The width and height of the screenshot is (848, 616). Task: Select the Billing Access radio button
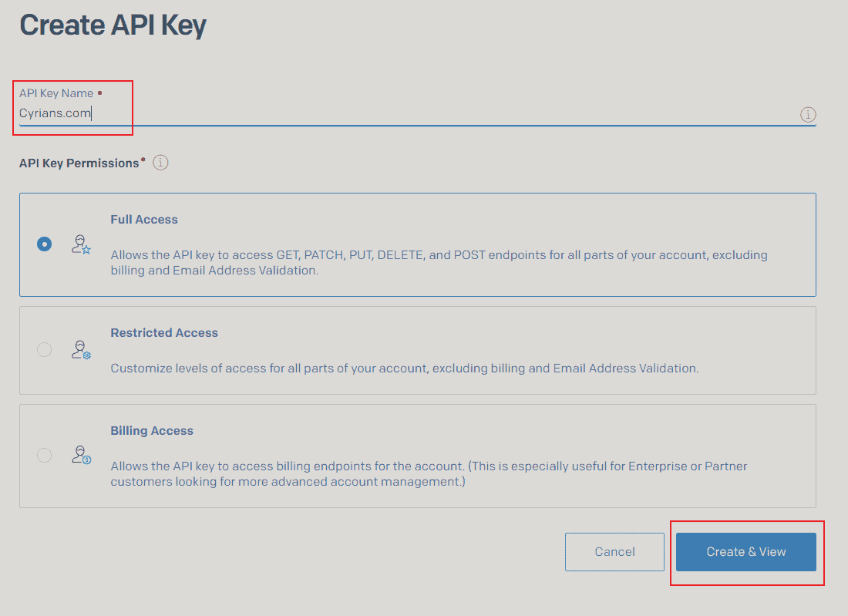[x=44, y=455]
